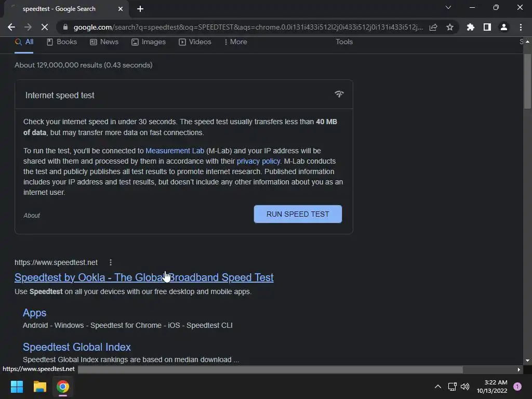Image resolution: width=532 pixels, height=399 pixels.
Task: Expand the More search options
Action: click(x=236, y=42)
